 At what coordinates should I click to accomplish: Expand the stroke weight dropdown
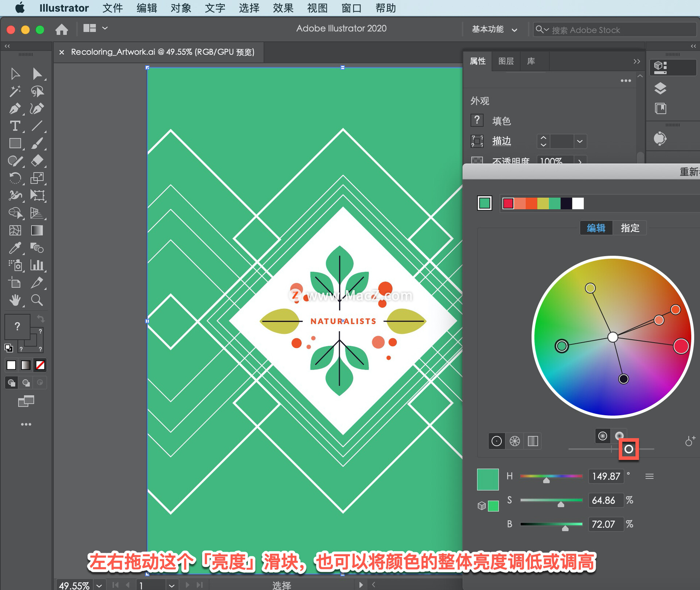tap(579, 141)
